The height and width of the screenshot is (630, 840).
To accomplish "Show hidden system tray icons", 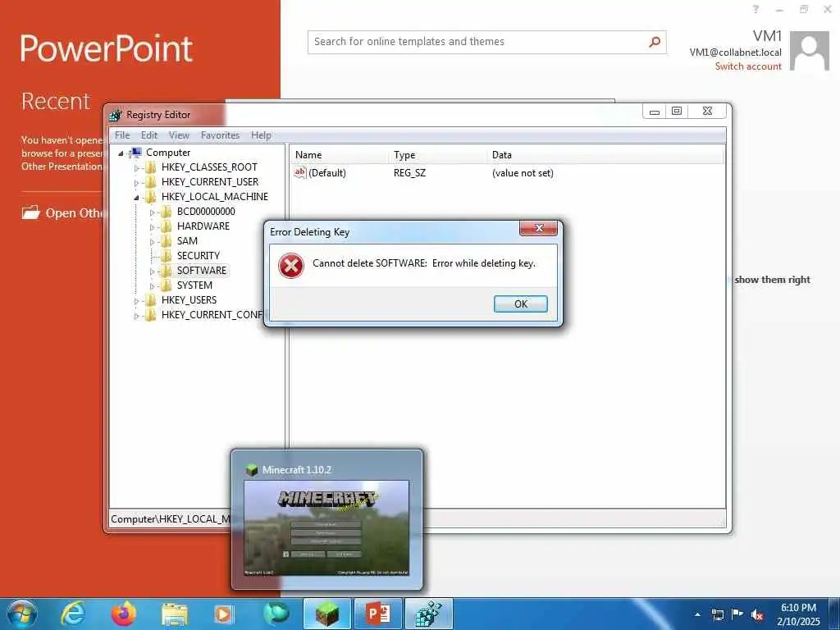I will pyautogui.click(x=697, y=614).
